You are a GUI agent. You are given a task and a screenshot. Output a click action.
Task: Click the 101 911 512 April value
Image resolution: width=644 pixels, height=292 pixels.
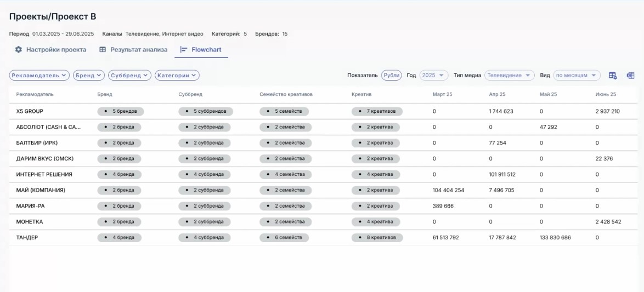502,174
